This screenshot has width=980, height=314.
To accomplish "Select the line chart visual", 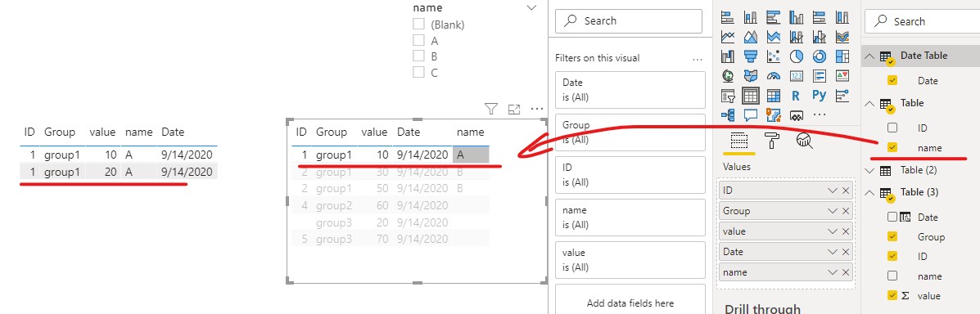I will [728, 37].
